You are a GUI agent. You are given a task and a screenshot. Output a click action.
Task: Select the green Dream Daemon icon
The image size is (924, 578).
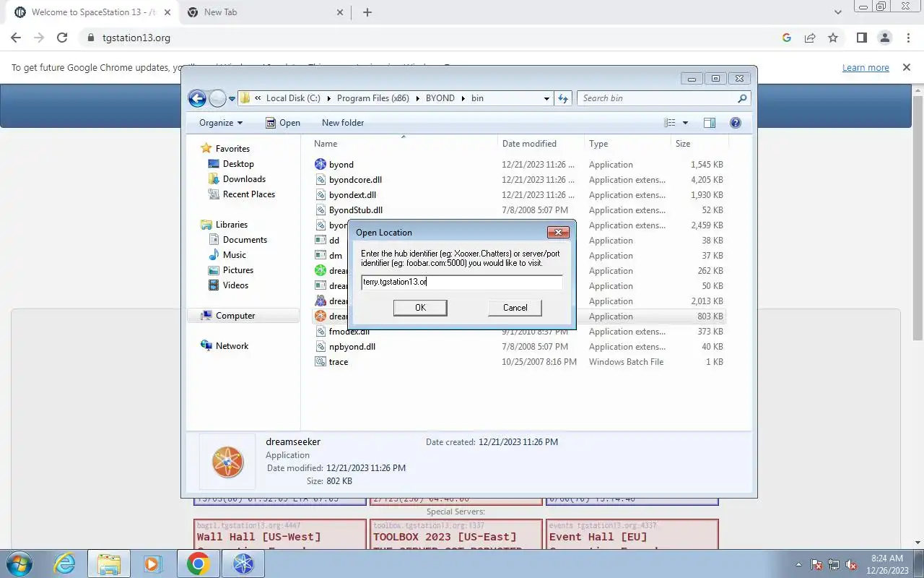pos(321,270)
